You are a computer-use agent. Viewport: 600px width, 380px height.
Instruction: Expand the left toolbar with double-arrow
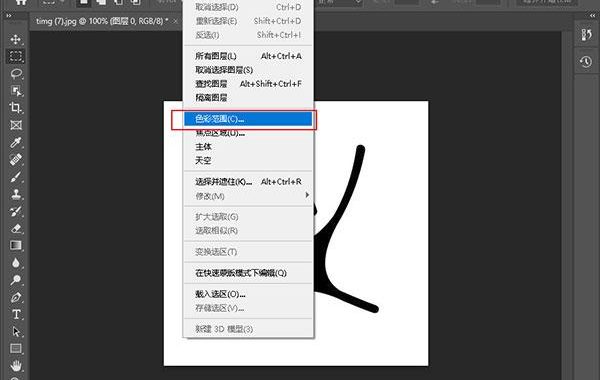tap(8, 16)
